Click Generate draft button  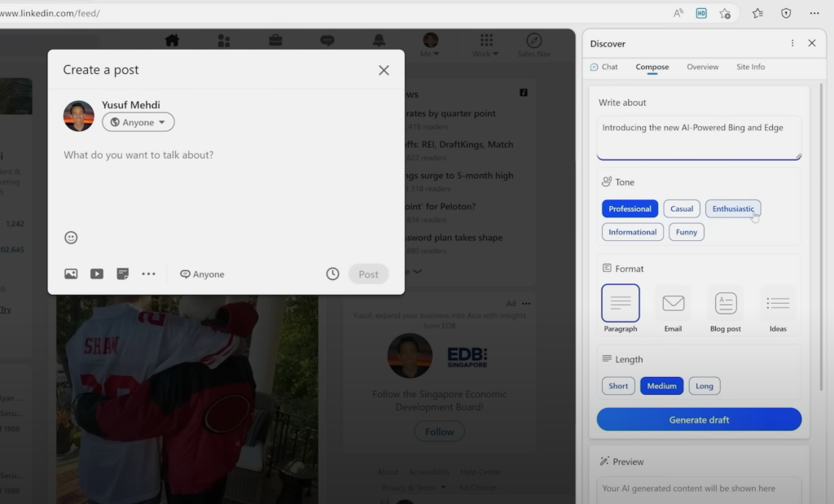point(699,419)
